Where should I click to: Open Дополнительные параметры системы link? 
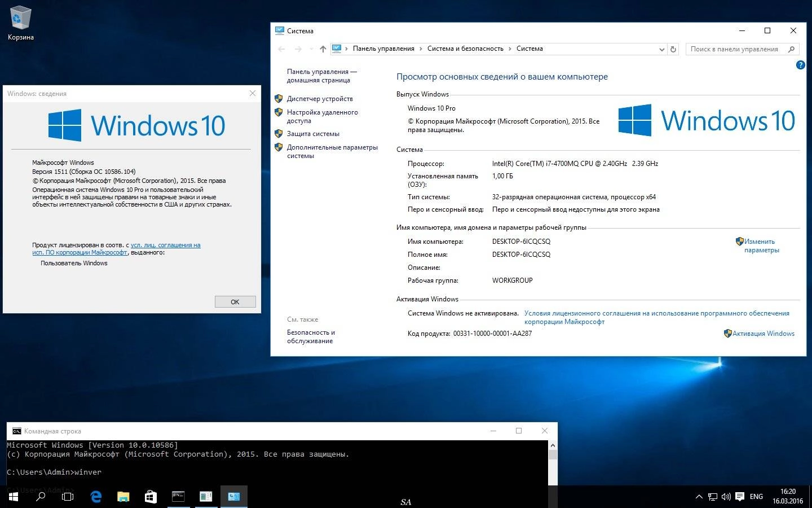pyautogui.click(x=332, y=151)
